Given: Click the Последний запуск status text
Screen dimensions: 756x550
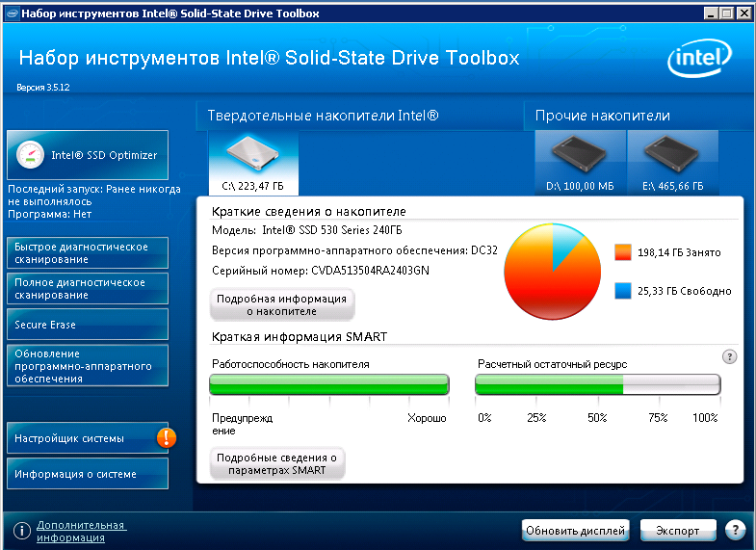Looking at the screenshot, I should (x=94, y=196).
